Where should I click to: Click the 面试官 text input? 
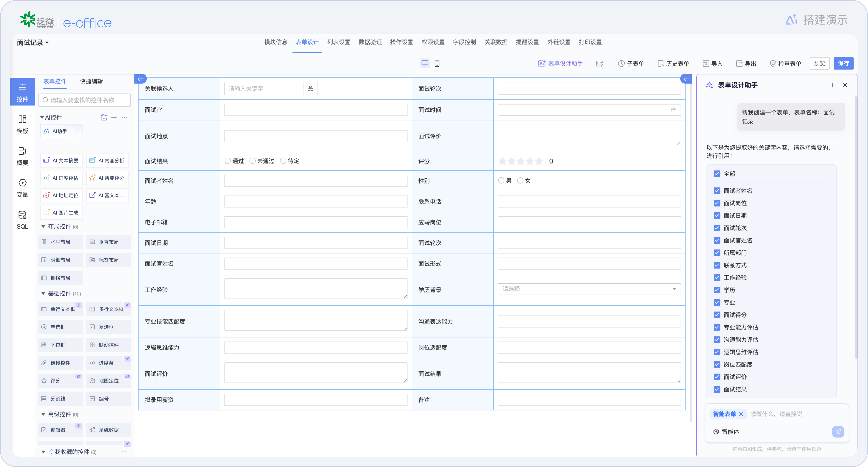click(315, 110)
